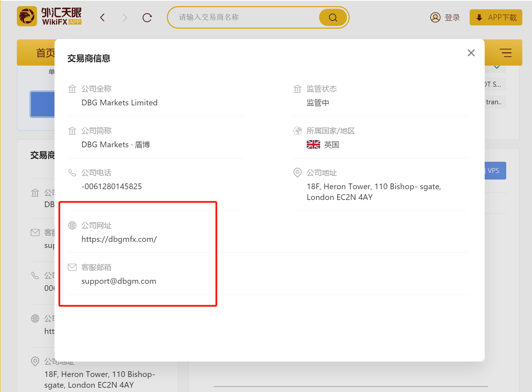Click the 公司地址 location pin in dialog

point(298,173)
